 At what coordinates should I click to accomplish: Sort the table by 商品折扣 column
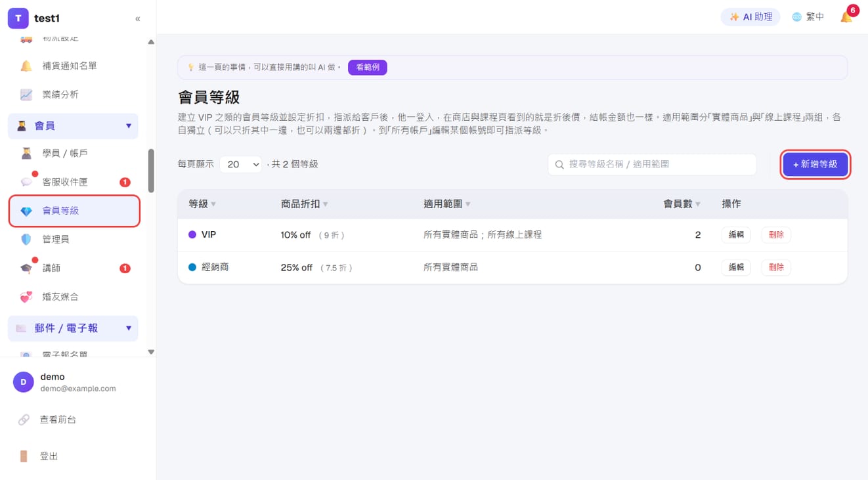[x=305, y=204]
